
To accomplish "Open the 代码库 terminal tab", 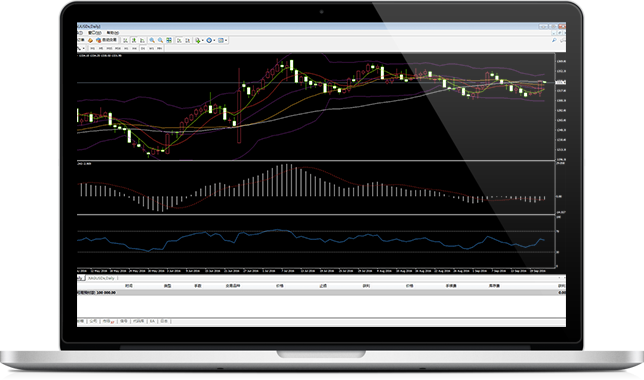I will pos(138,321).
